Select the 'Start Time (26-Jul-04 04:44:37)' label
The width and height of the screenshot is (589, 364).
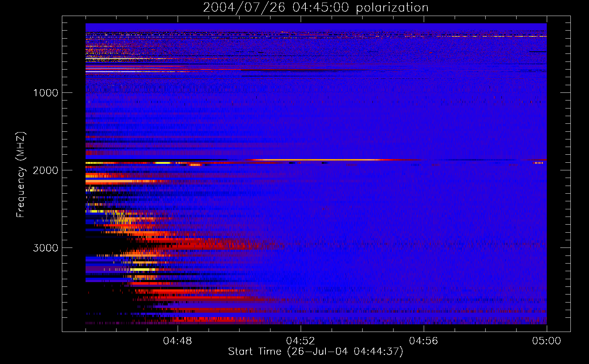pyautogui.click(x=316, y=352)
